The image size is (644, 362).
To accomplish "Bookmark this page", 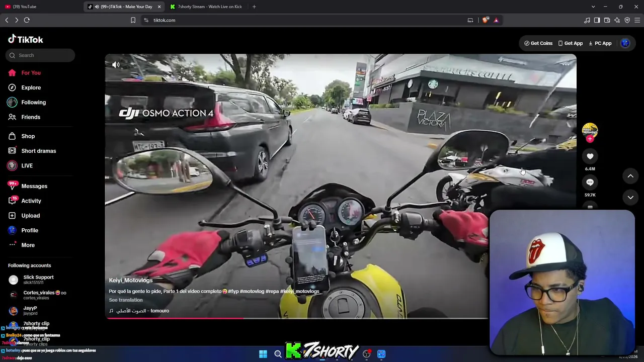I will [x=133, y=20].
